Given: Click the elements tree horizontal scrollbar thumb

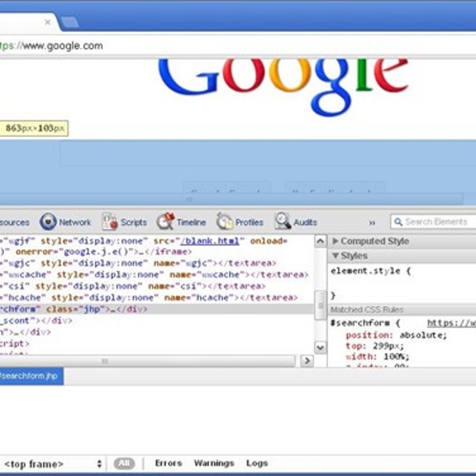Looking at the screenshot, I should (147, 361).
